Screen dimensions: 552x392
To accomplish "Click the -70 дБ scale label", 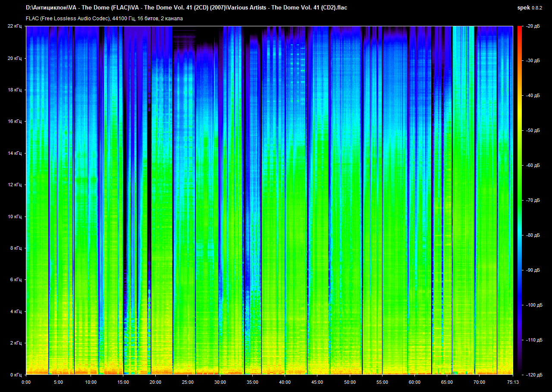I will click(533, 201).
